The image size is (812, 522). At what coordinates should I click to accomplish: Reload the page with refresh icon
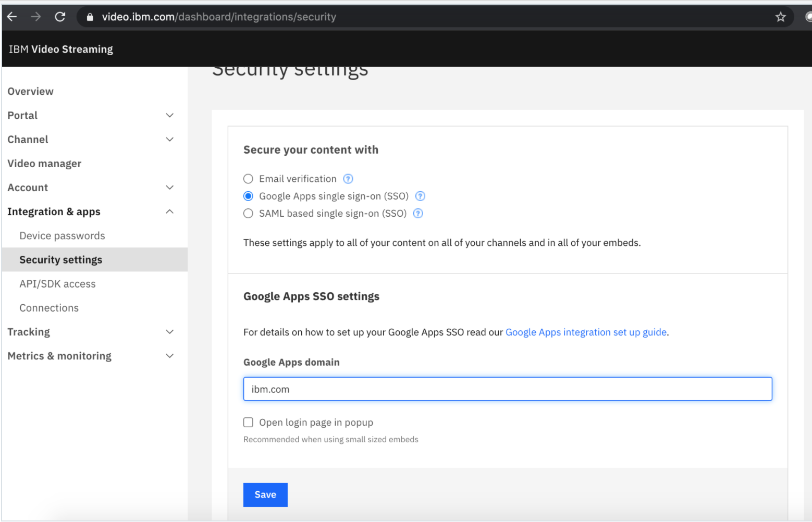60,17
